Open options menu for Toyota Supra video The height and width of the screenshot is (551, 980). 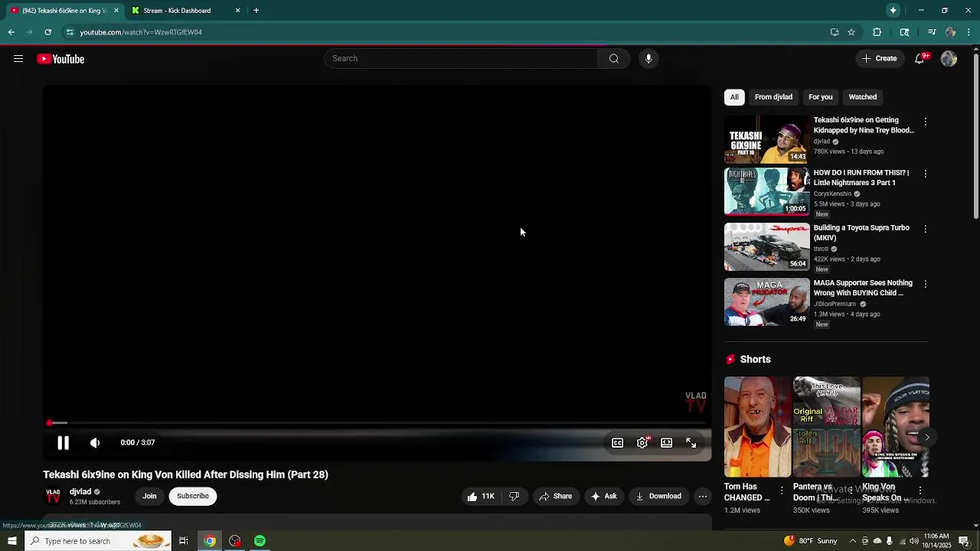[925, 229]
